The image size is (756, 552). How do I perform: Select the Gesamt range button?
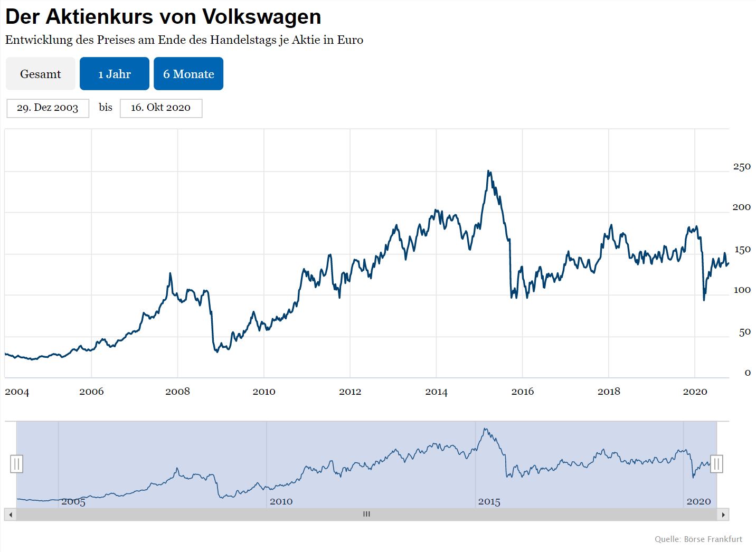pos(41,73)
